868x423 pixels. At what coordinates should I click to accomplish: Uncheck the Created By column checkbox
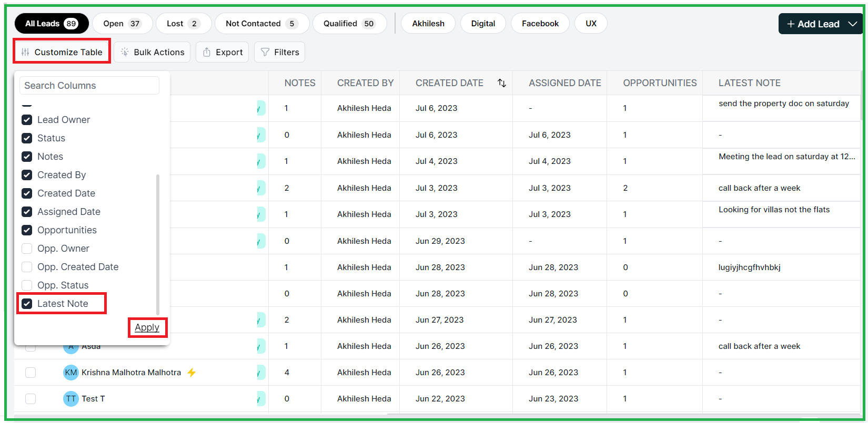click(27, 175)
